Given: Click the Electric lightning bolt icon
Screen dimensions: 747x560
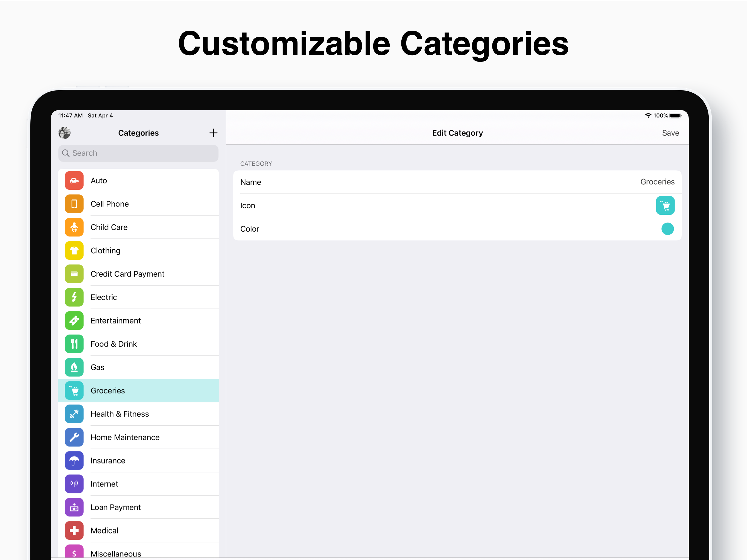Looking at the screenshot, I should [74, 297].
